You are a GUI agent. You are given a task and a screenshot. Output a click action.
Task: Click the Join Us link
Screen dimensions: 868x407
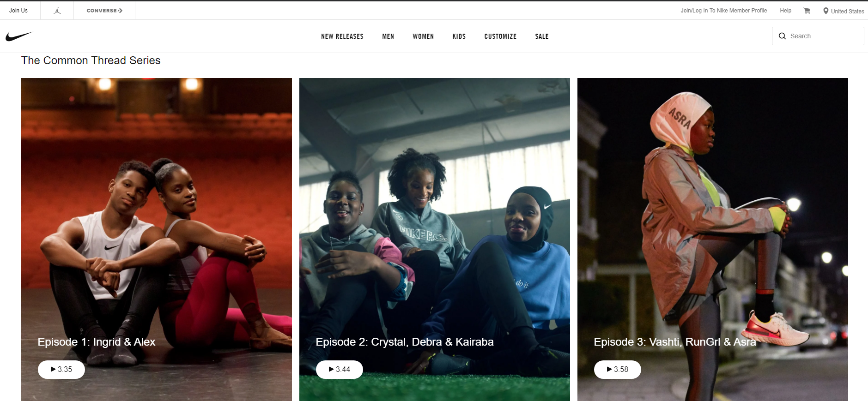[18, 11]
